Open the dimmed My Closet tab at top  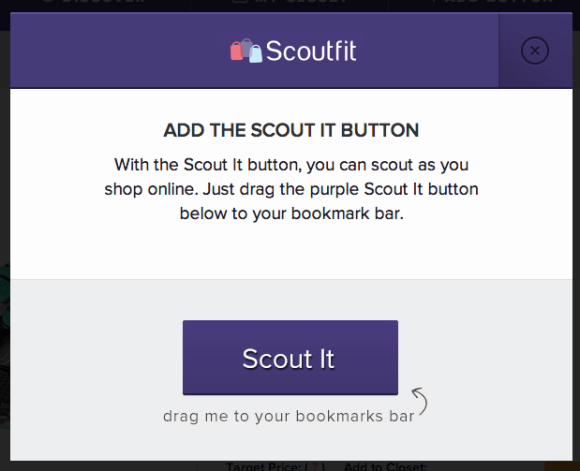pos(290,2)
